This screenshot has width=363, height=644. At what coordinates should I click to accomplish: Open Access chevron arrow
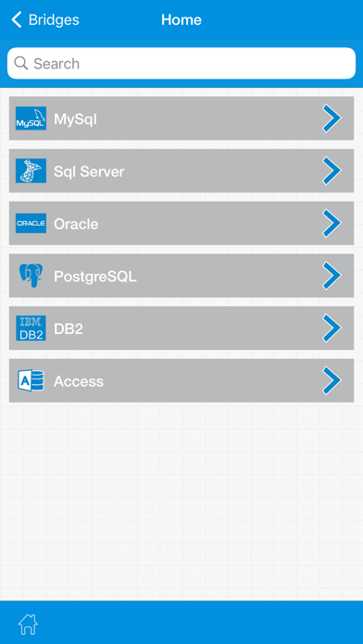point(332,380)
